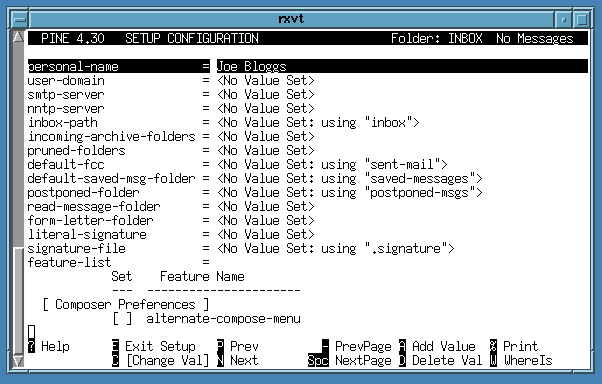Click the SETUP CONFIGURATION title
The width and height of the screenshot is (602, 384).
pyautogui.click(x=192, y=38)
